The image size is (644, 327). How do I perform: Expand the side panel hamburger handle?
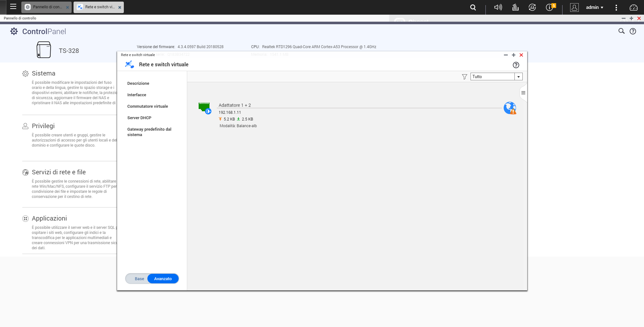click(x=523, y=93)
